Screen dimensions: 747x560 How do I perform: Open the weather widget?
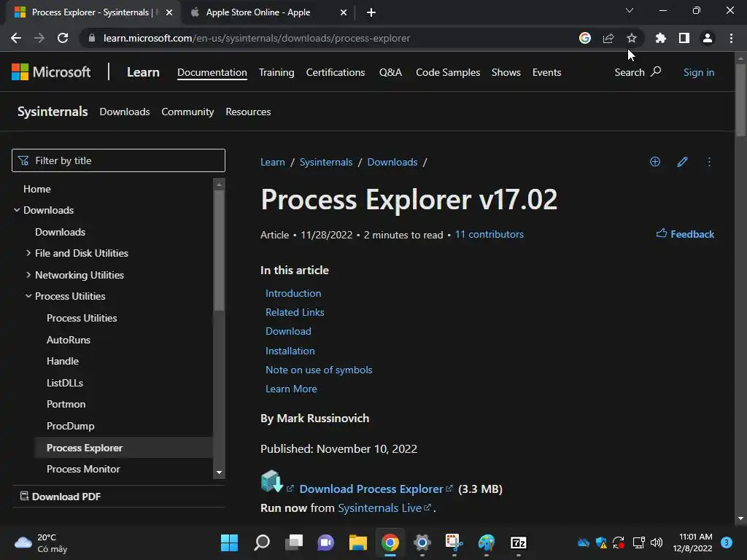[x=41, y=542]
